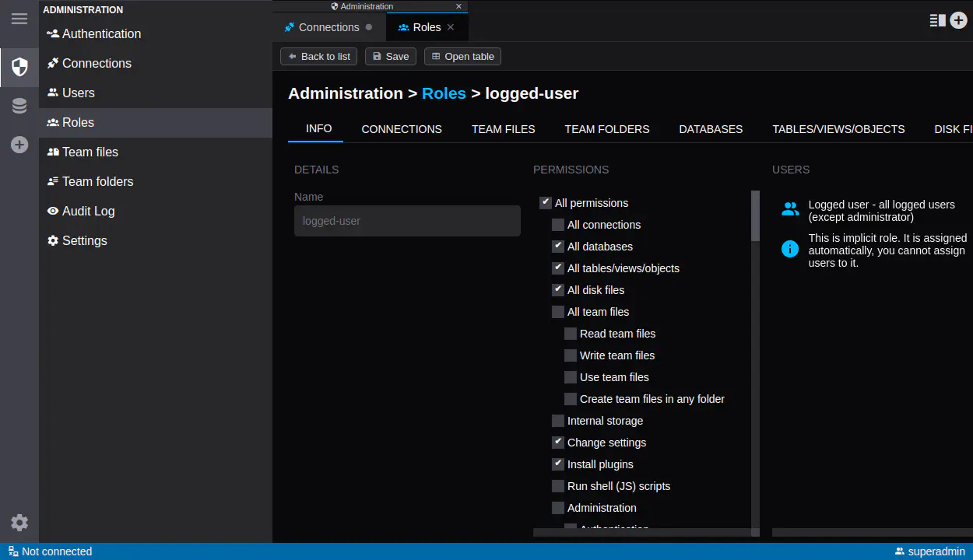Open the Administration shield icon
This screenshot has height=560, width=973.
pos(19,67)
